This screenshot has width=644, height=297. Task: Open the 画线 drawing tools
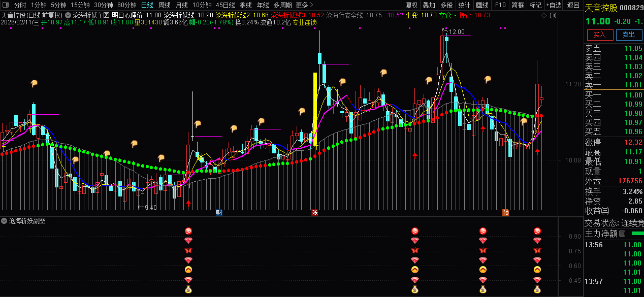pyautogui.click(x=482, y=5)
